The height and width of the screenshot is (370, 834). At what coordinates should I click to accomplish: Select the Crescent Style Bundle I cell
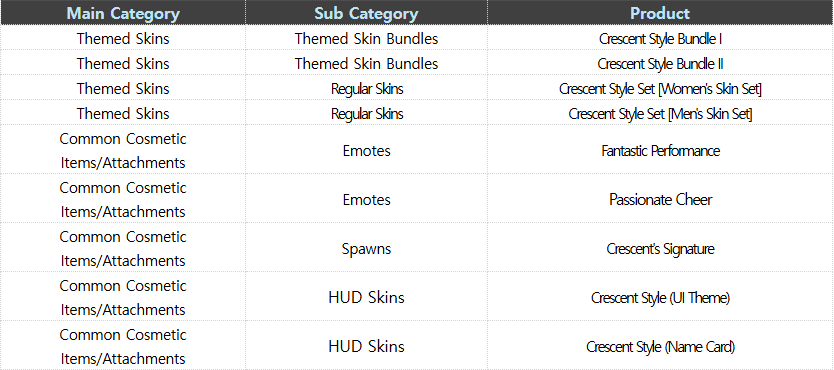pos(660,38)
